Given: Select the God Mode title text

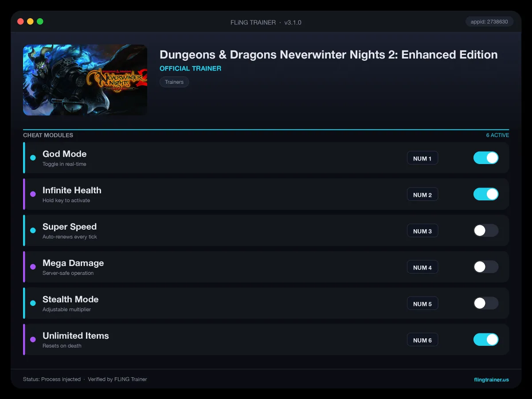Looking at the screenshot, I should coord(65,154).
